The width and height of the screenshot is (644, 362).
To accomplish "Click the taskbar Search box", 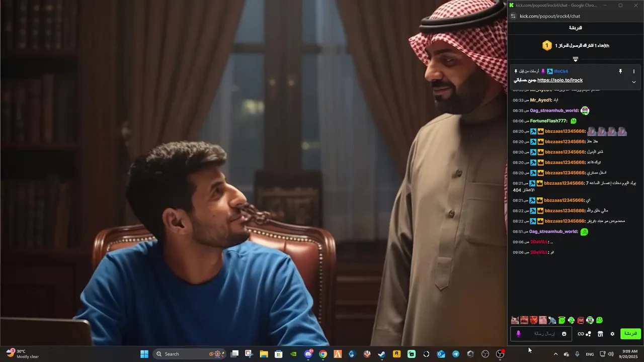I will point(190,354).
